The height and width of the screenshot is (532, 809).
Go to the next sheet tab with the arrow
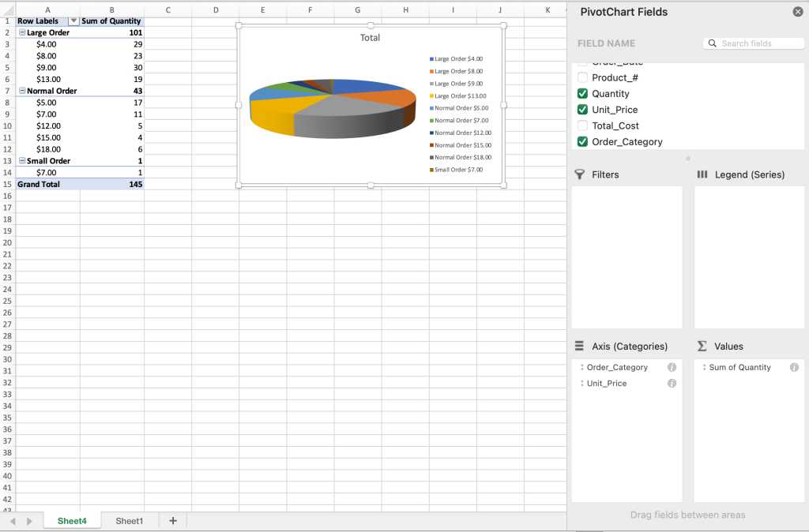point(29,521)
